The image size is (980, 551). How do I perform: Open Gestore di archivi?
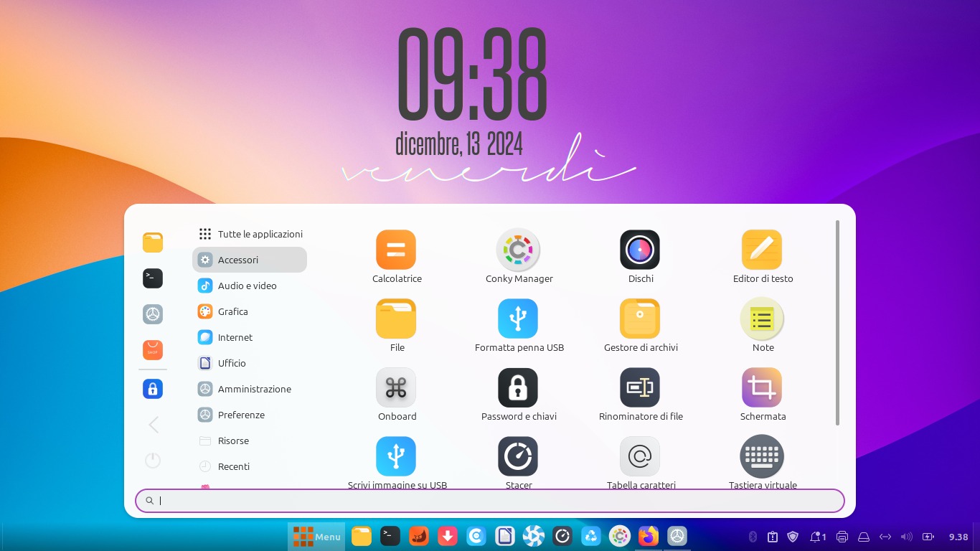point(640,325)
